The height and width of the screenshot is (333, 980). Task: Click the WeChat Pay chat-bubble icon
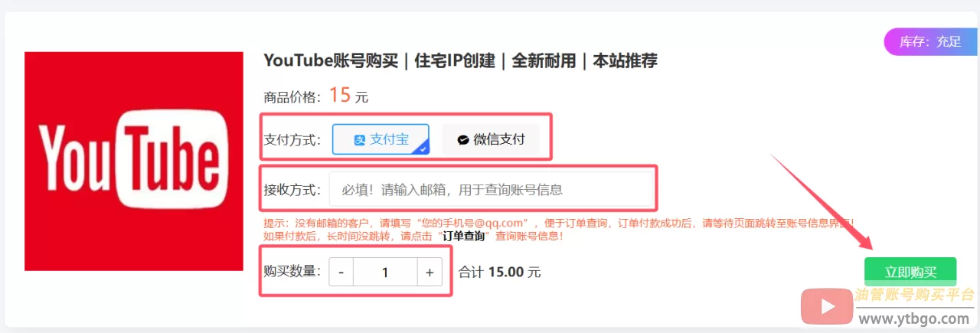[x=463, y=140]
